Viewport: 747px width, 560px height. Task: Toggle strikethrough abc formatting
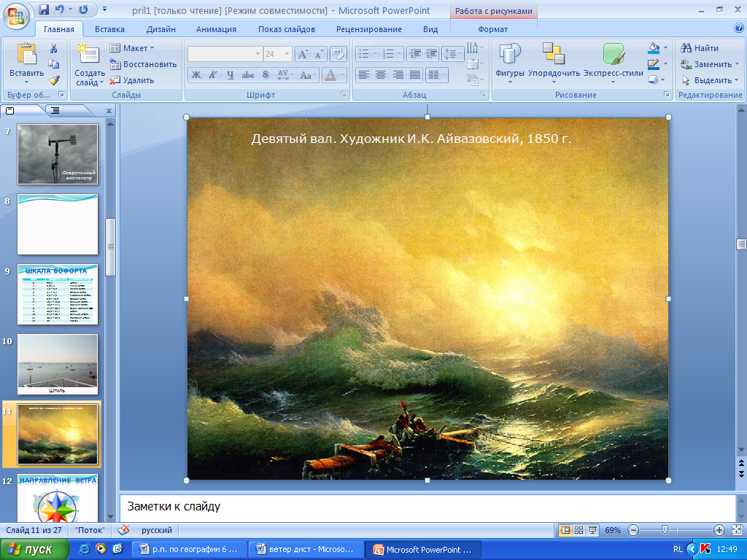pyautogui.click(x=248, y=75)
